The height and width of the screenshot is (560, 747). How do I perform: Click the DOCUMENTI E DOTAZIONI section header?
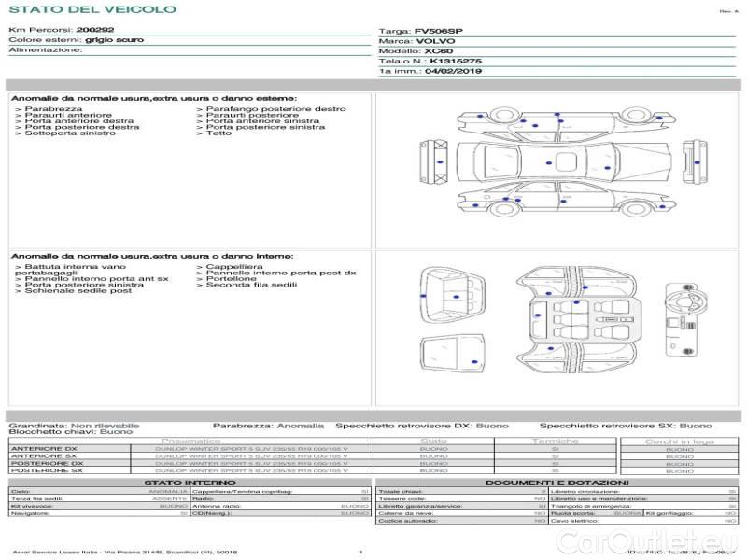pos(557,483)
